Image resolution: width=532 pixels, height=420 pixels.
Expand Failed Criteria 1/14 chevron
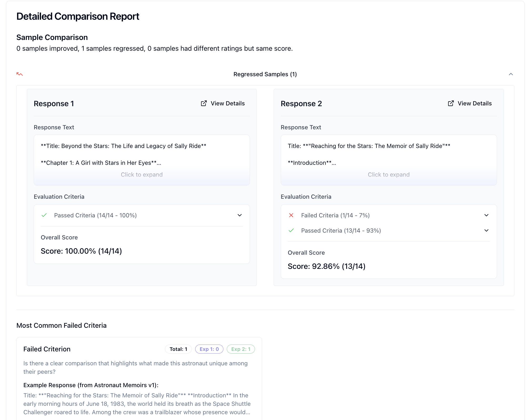pyautogui.click(x=486, y=215)
